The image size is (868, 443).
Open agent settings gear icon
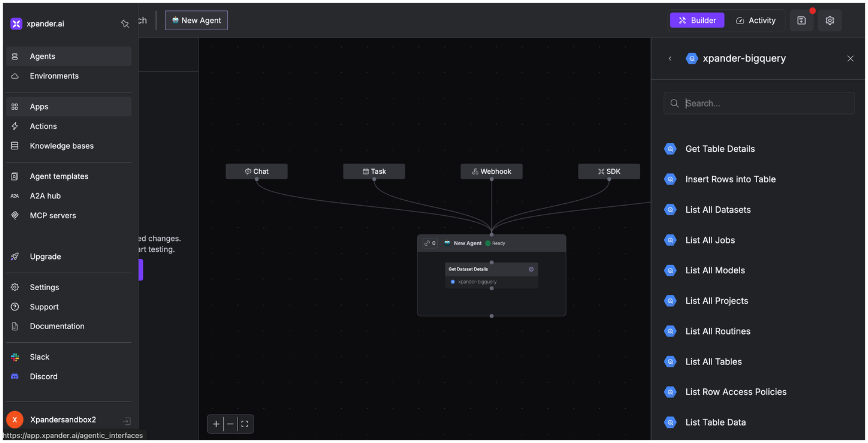(x=830, y=20)
